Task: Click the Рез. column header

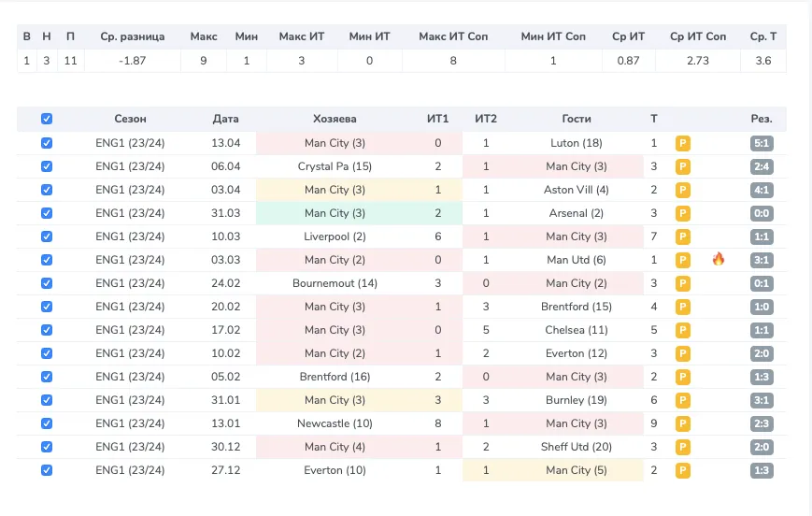Action: click(x=762, y=119)
